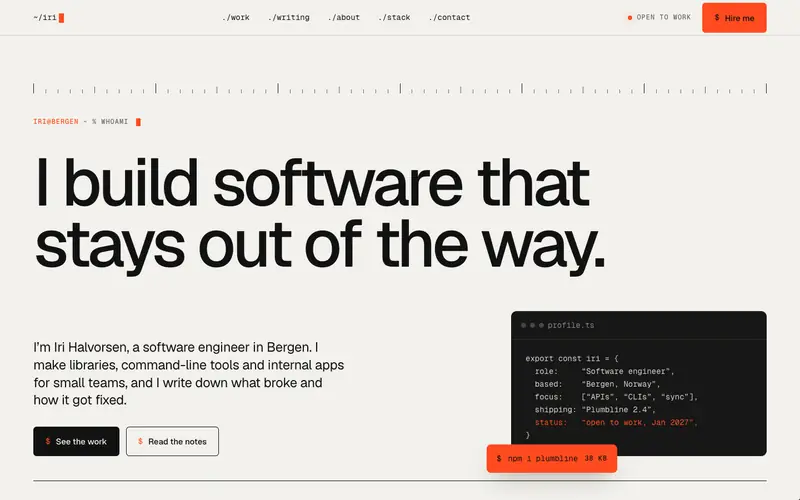Click the role: "Software engineer" code line

[605, 371]
